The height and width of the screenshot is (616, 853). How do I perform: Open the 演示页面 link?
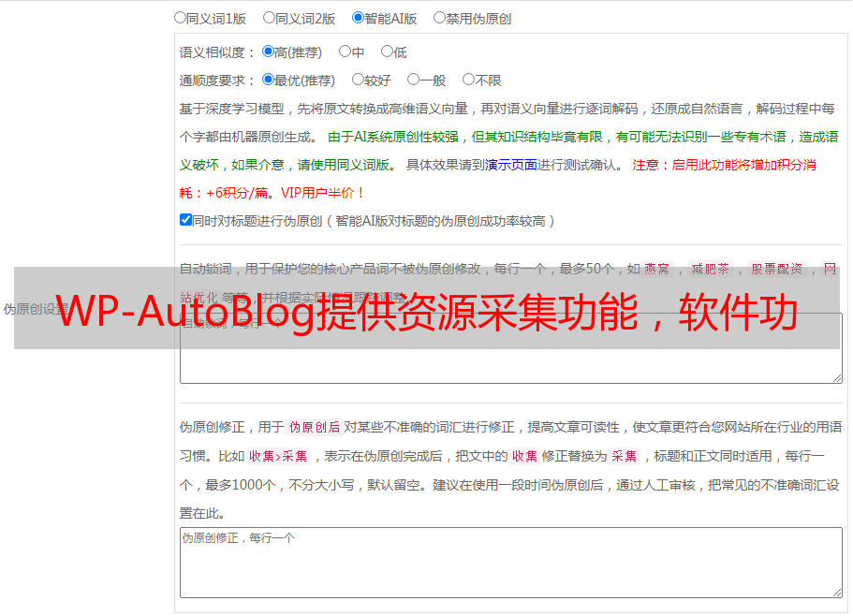click(511, 165)
